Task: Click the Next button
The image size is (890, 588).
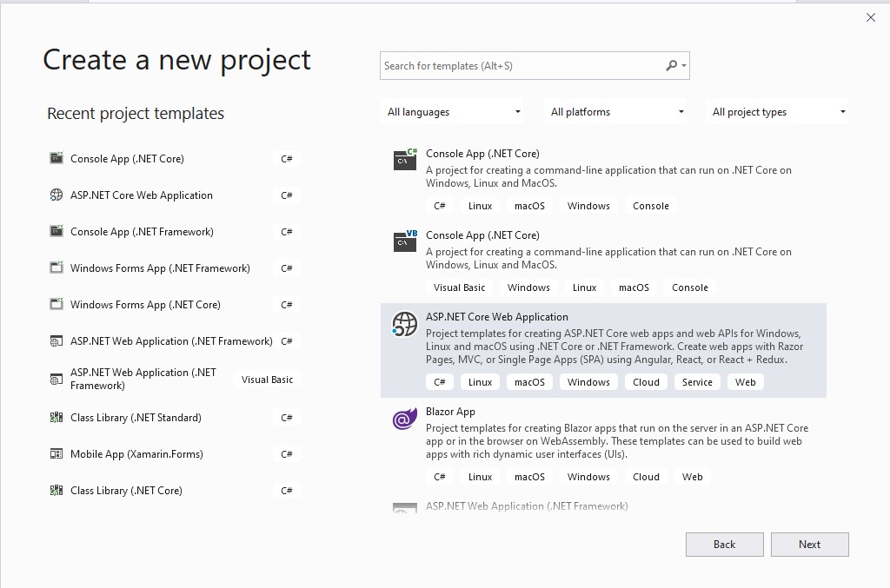Action: click(x=809, y=544)
